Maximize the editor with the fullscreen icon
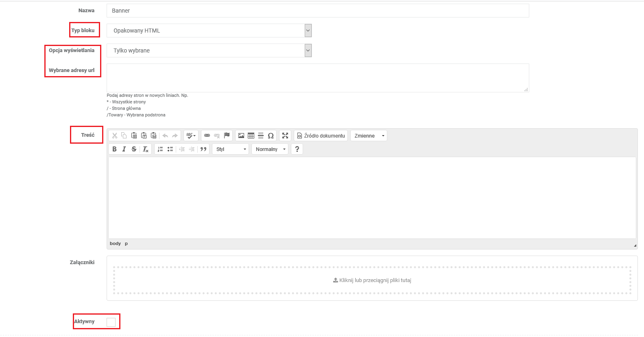The width and height of the screenshot is (644, 337). coord(285,136)
